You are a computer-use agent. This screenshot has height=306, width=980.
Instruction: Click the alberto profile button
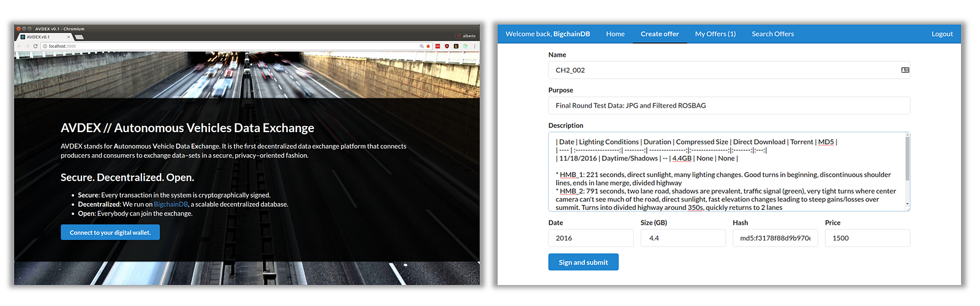[x=466, y=36]
